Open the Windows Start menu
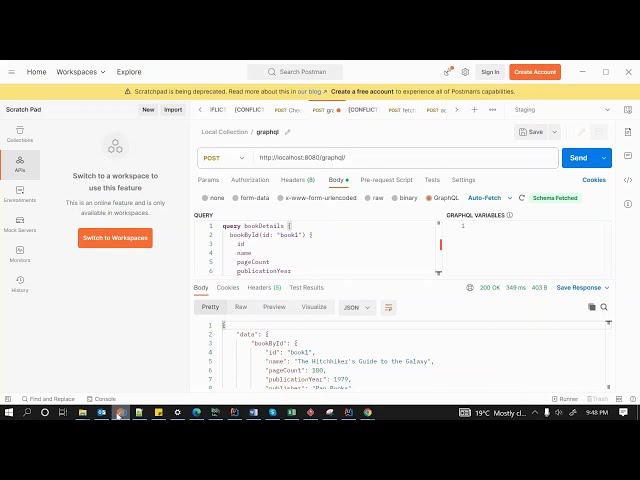 tap(9, 412)
